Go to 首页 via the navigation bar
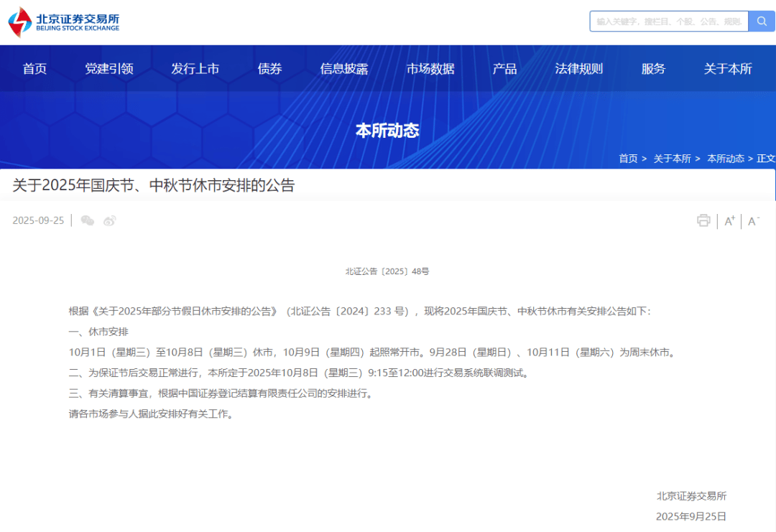The height and width of the screenshot is (532, 776). pyautogui.click(x=34, y=68)
